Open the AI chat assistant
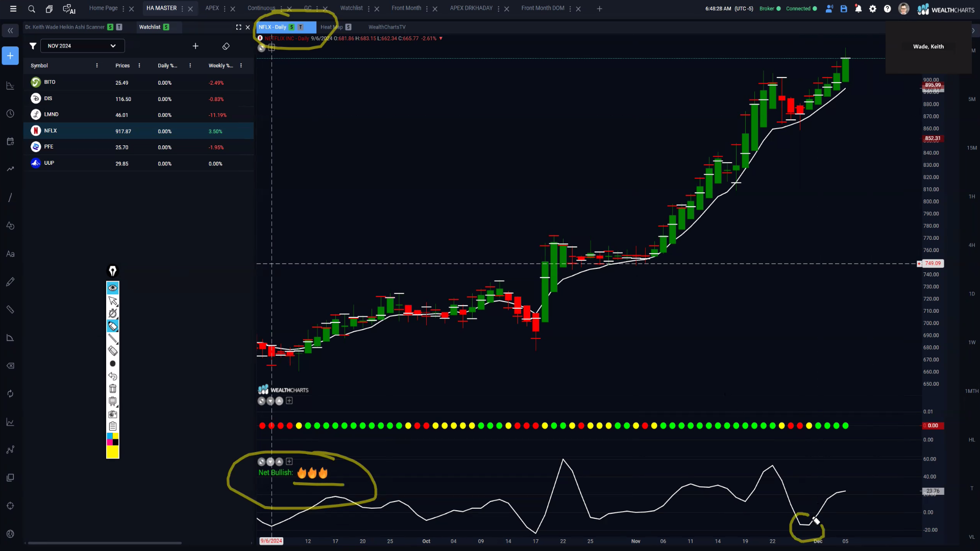The width and height of the screenshot is (980, 551). 69,9
